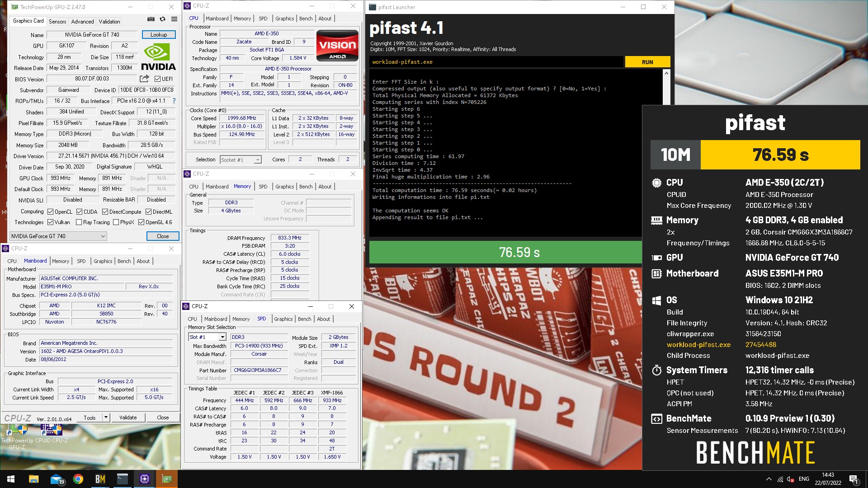Toggle the Vulkan checkbox
Image resolution: width=868 pixels, height=488 pixels.
coord(51,222)
